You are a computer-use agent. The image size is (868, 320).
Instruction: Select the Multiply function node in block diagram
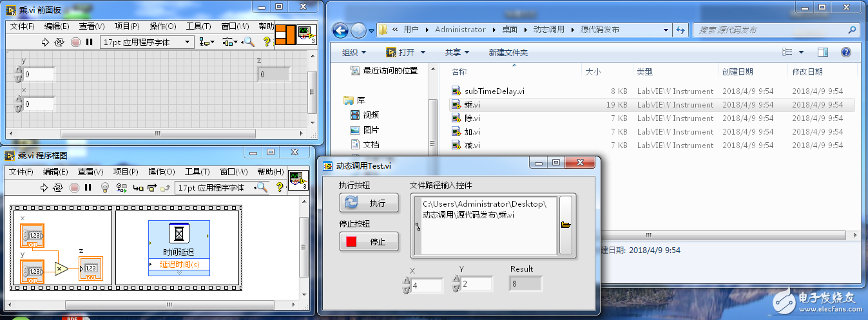61,268
